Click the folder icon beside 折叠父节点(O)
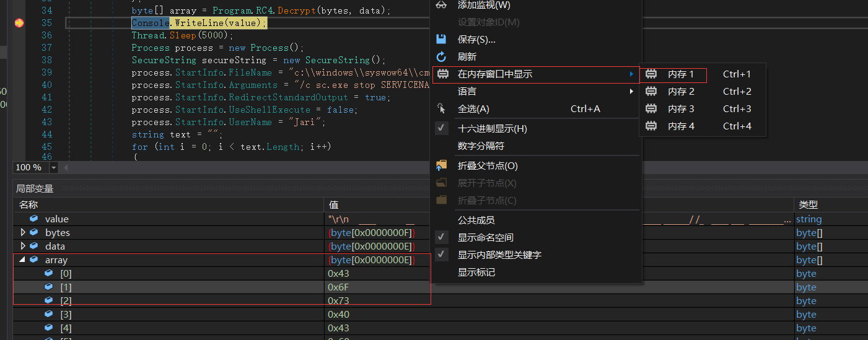The height and width of the screenshot is (340, 868). (x=441, y=166)
